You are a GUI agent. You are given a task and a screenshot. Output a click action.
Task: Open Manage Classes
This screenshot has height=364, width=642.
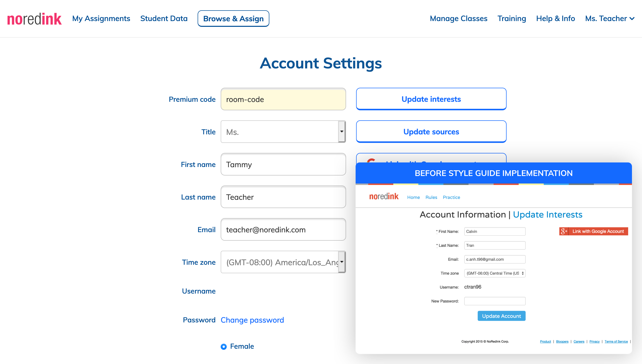(458, 19)
